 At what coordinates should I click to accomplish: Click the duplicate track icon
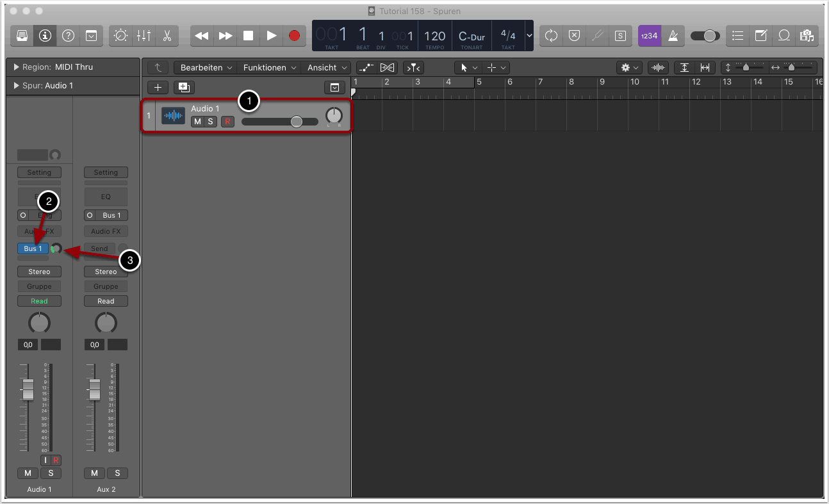184,88
